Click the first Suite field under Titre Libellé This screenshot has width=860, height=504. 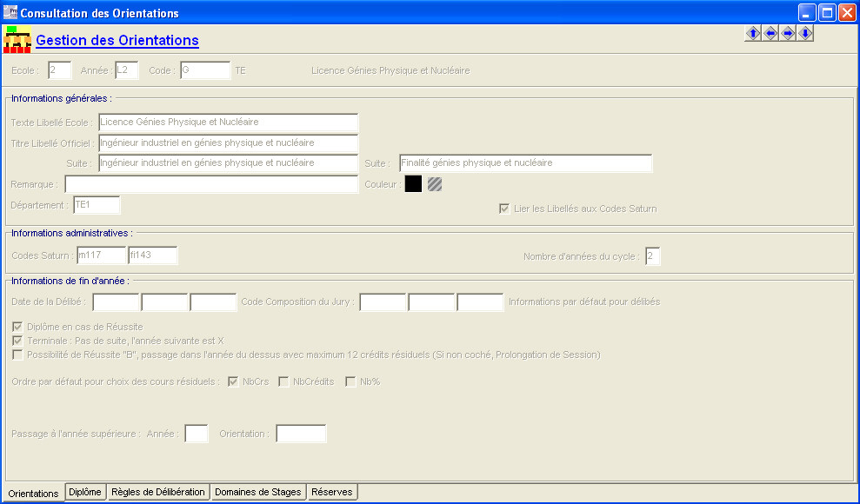(x=228, y=163)
